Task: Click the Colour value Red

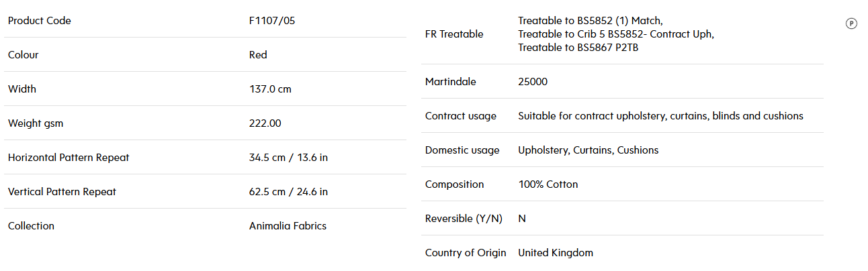Action: tap(258, 55)
